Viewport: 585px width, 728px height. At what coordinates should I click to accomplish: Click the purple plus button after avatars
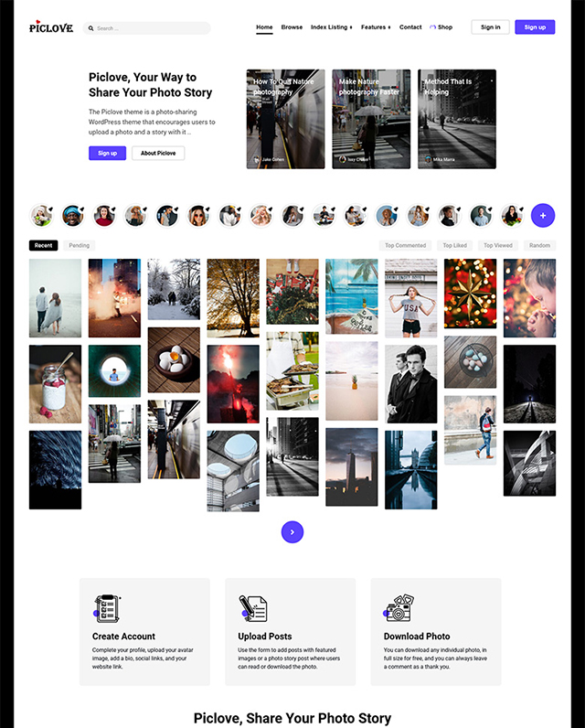[543, 216]
